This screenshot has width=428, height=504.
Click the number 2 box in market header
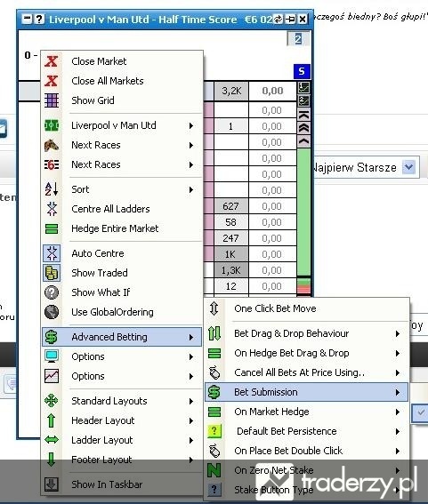(x=298, y=39)
